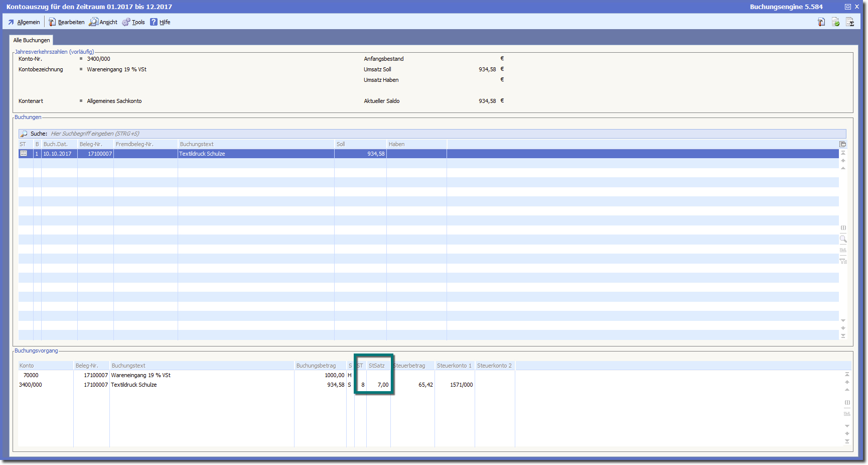
Task: Click the hammer document icon in top toolbar
Action: [821, 22]
